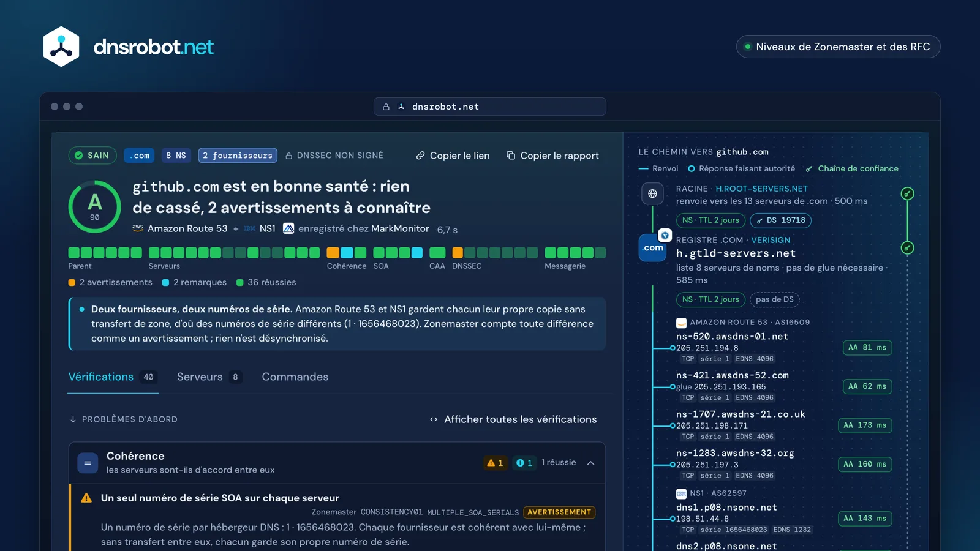Open the Vérifications tab
Viewport: 980px width, 551px height.
point(113,377)
